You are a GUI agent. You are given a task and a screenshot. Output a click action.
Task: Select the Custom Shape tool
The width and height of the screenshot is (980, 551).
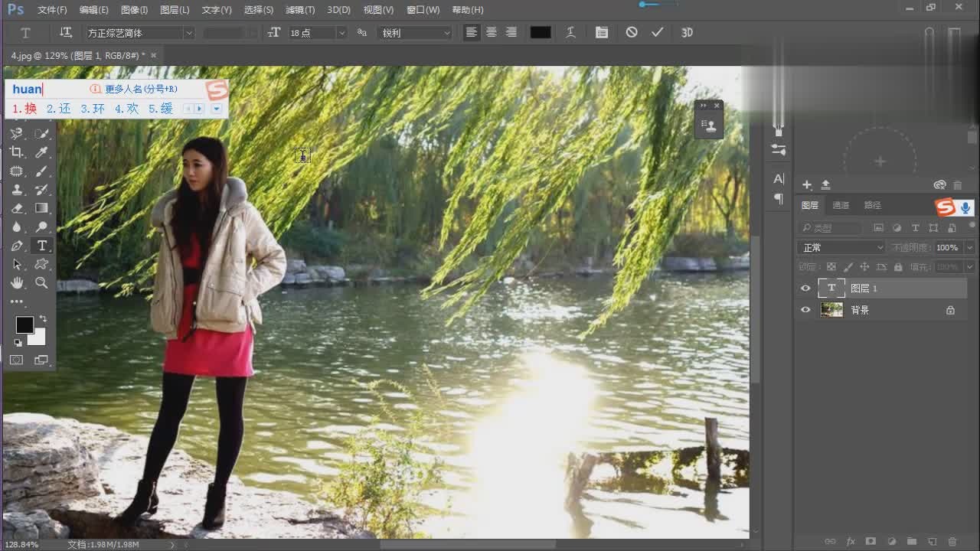coord(41,264)
